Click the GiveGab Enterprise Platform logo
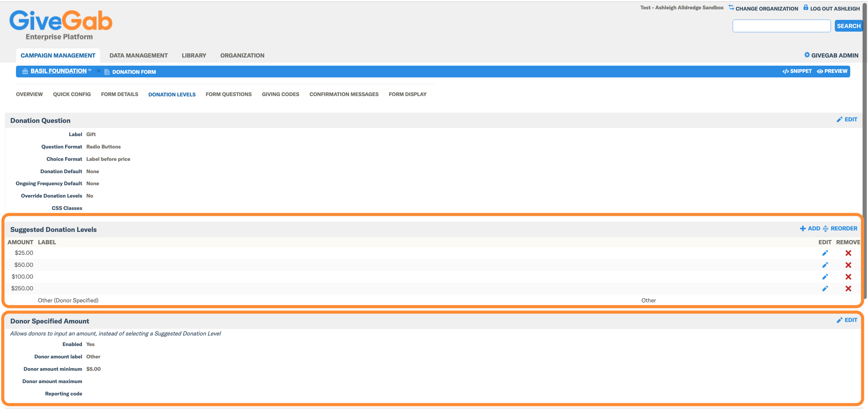Image resolution: width=868 pixels, height=409 pixels. pos(61,25)
